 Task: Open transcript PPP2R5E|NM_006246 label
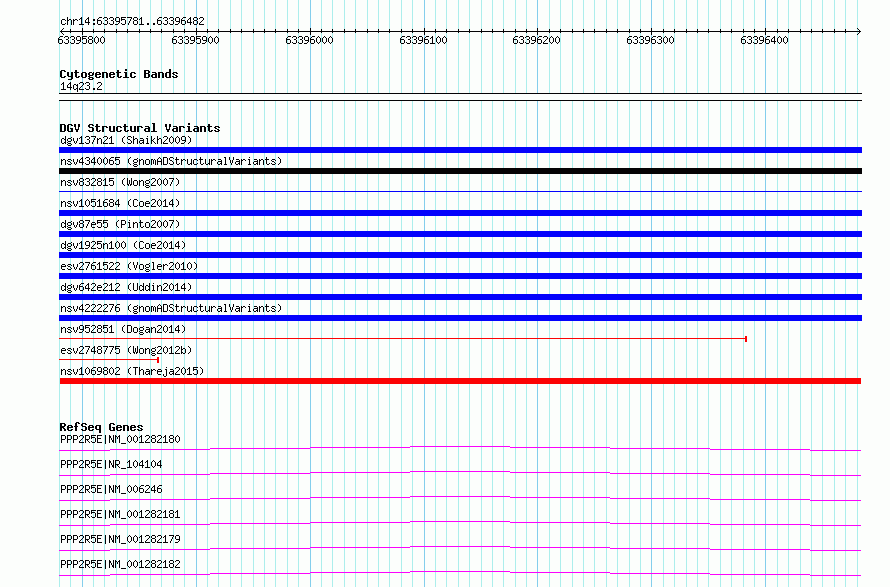point(111,489)
